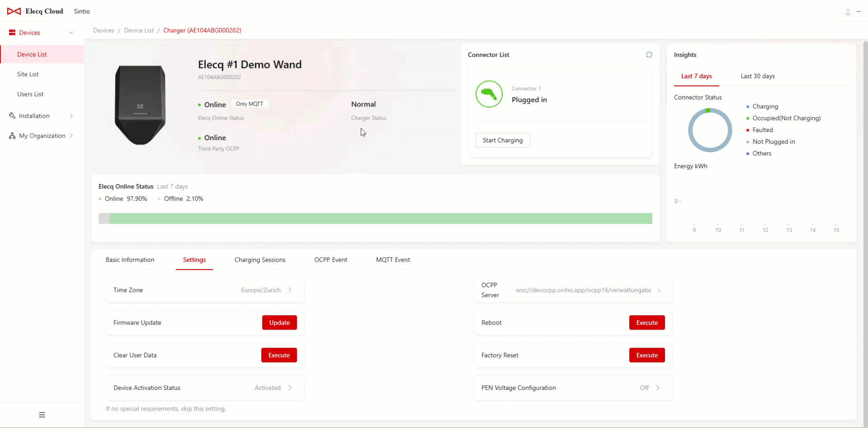Screen dimensions: 868x428
Task: Click the green online status bar
Action: coord(381,219)
